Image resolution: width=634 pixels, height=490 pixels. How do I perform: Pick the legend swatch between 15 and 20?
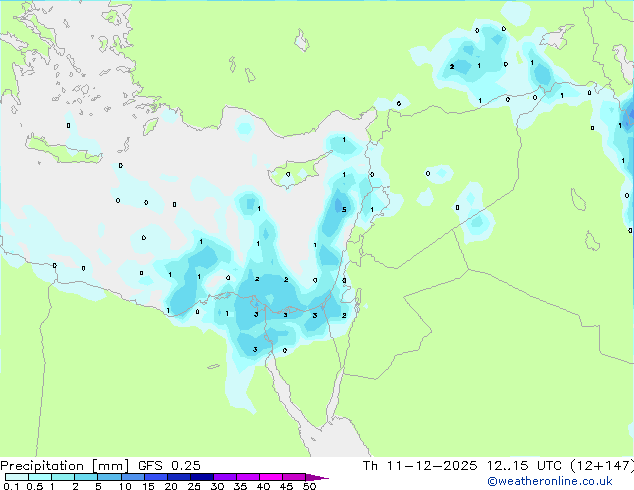pyautogui.click(x=156, y=477)
